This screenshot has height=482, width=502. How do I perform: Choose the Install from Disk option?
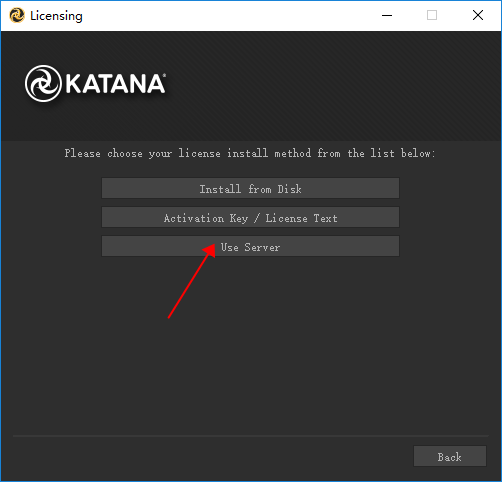(250, 188)
